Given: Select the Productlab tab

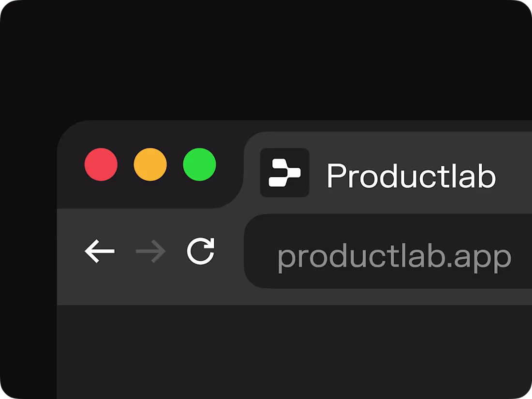Looking at the screenshot, I should (x=388, y=173).
